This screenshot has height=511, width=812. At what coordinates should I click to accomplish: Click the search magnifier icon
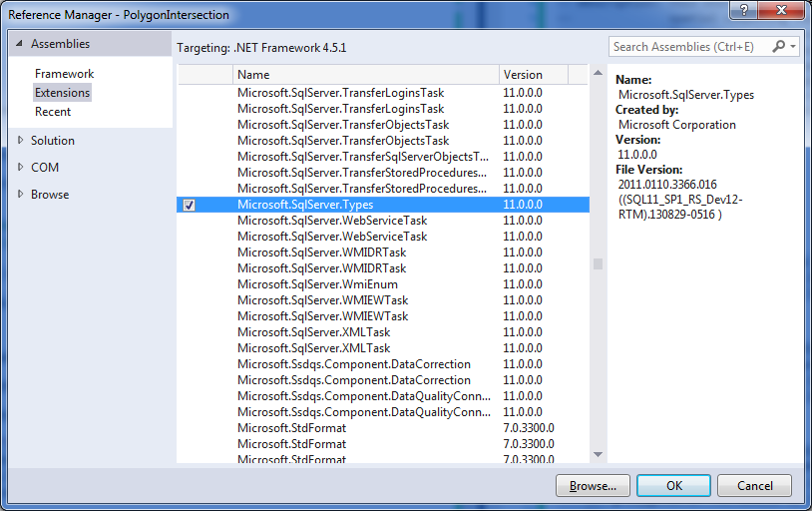tap(778, 47)
